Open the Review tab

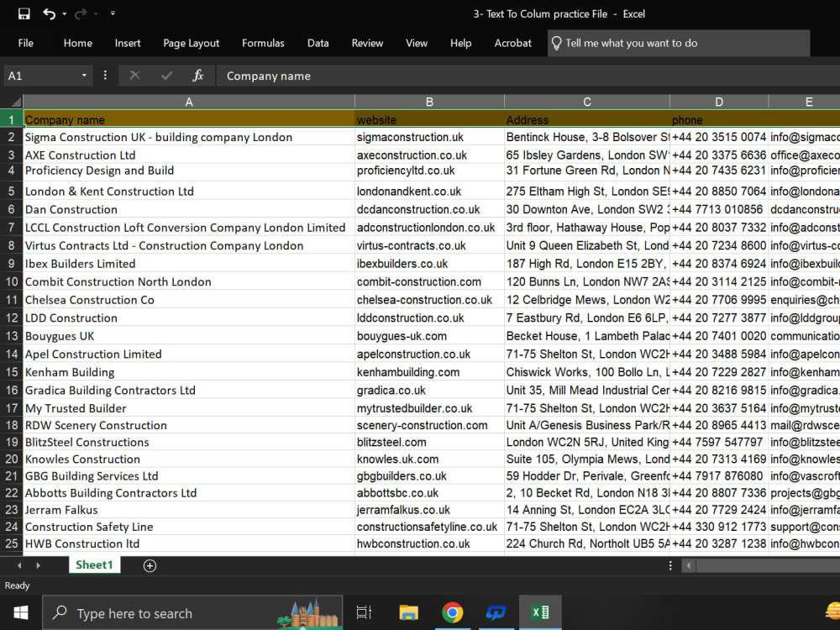367,44
